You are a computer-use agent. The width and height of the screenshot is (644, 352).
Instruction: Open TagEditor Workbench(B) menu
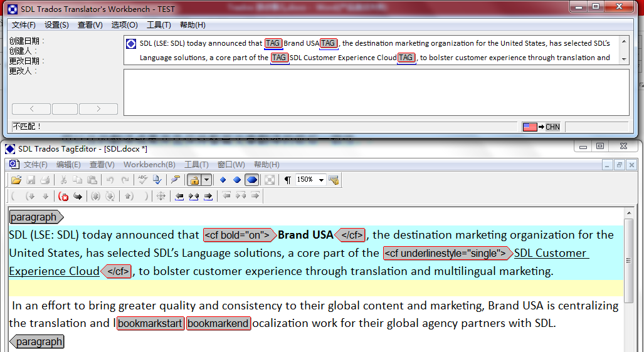click(149, 165)
